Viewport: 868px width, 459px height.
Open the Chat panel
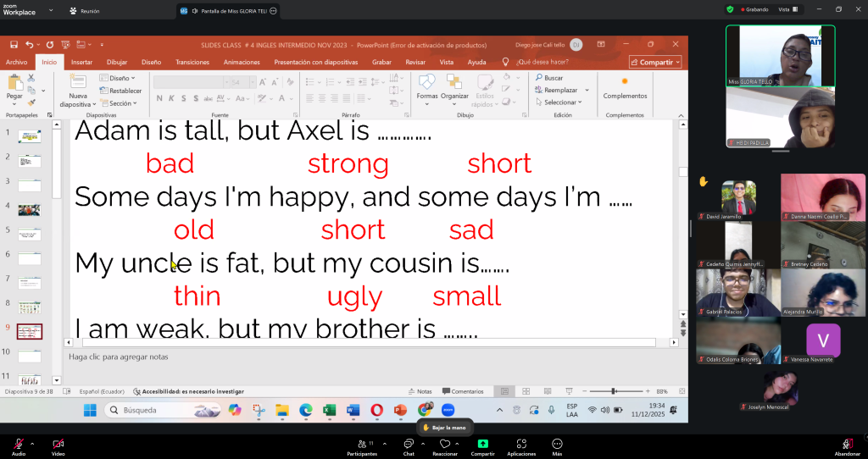point(409,444)
